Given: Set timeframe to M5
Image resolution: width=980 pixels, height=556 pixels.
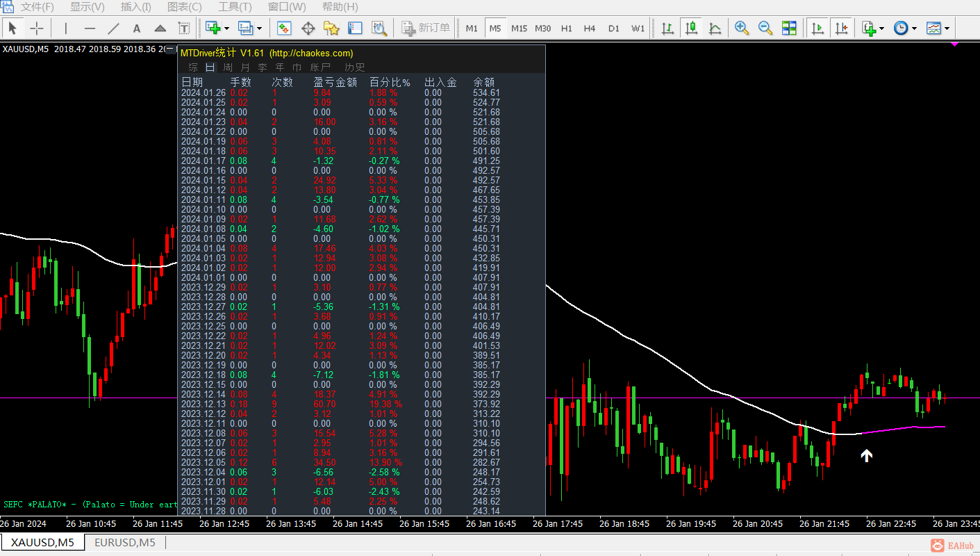Looking at the screenshot, I should (495, 28).
